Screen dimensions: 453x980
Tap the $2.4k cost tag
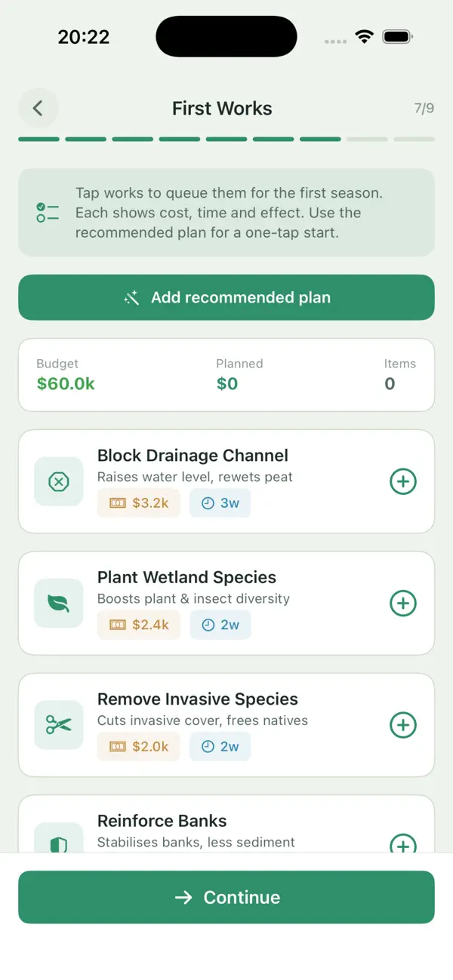(x=139, y=625)
